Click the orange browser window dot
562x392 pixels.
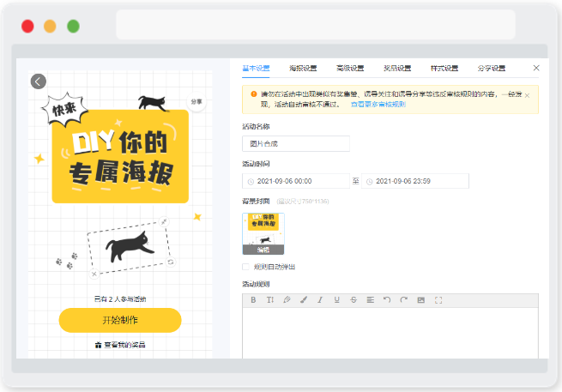[50, 26]
